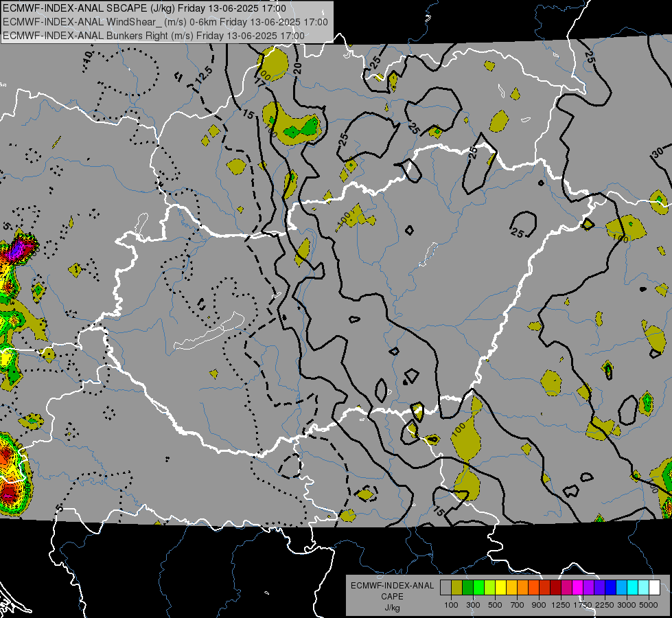Click the CAPE label in legend
Screen dimensions: 672x618
point(392,597)
